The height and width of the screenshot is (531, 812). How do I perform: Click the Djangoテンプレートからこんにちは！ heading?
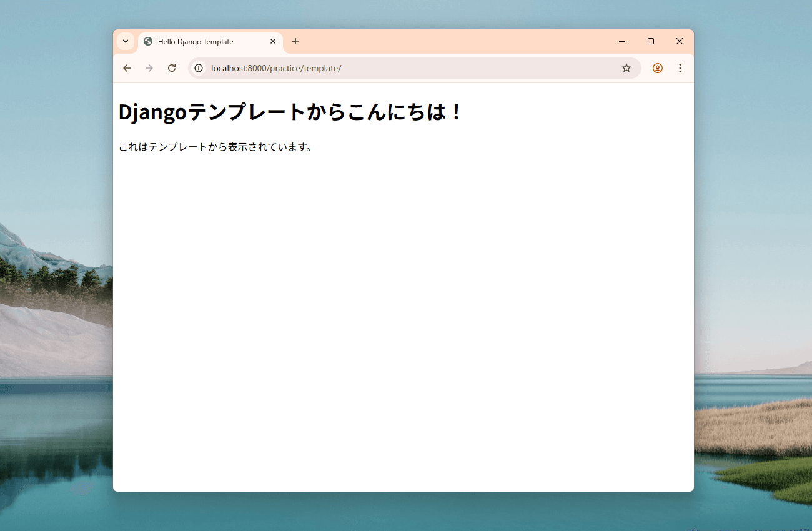click(x=290, y=112)
